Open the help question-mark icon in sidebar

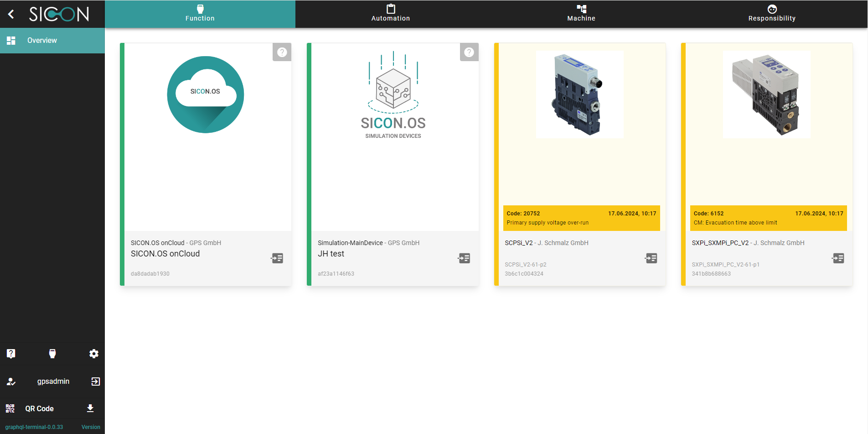[x=11, y=354]
